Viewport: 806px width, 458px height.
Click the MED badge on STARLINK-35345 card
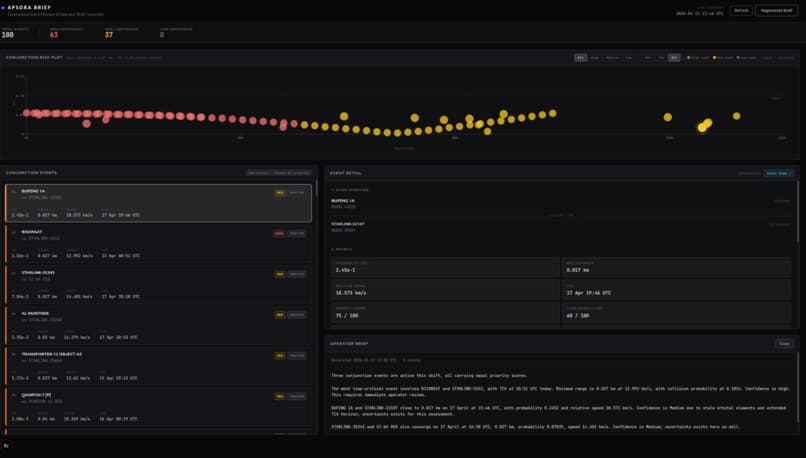[280, 274]
